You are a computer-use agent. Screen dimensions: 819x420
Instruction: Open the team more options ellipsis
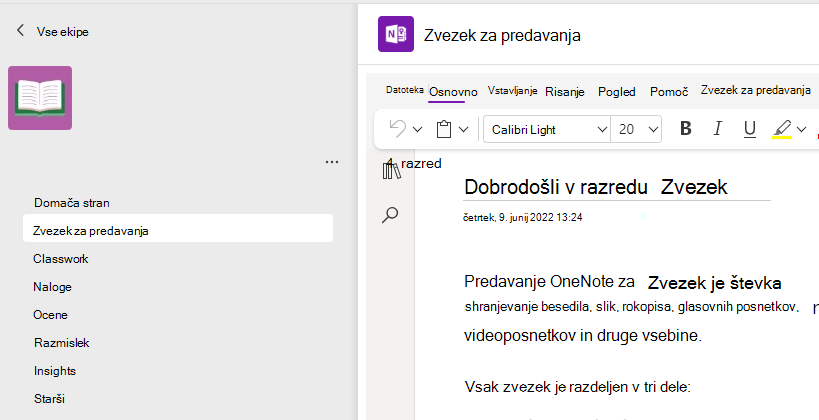332,162
